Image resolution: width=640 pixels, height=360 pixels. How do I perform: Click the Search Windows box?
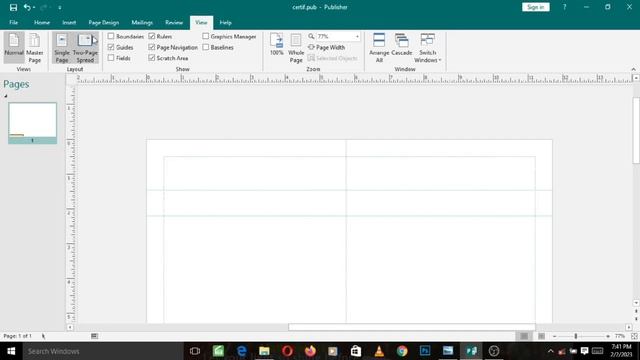(x=103, y=351)
